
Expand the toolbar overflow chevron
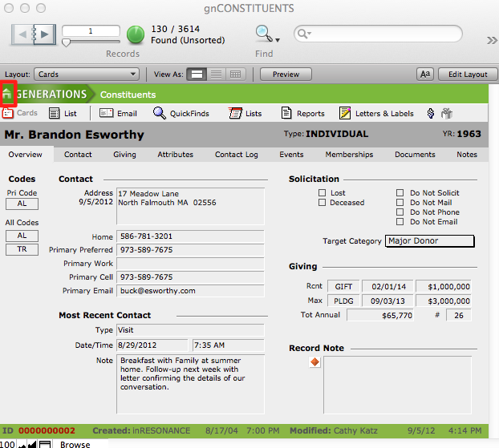tap(491, 40)
